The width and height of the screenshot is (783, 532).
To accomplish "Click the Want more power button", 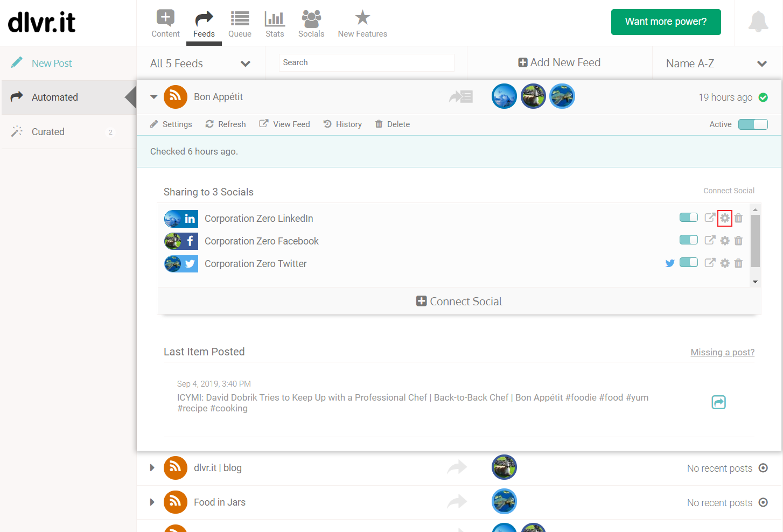I will [666, 22].
